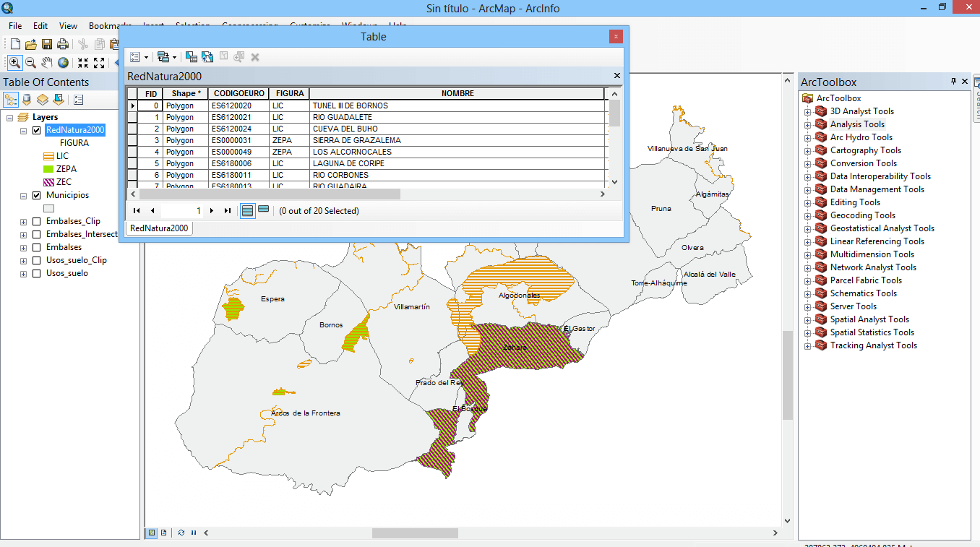Image resolution: width=980 pixels, height=547 pixels.
Task: Click the RedNatura2000 table tab
Action: 159,228
